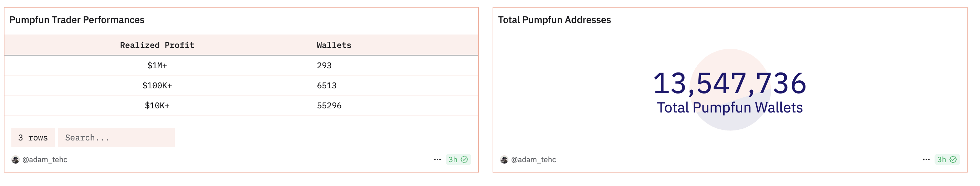980x186 pixels.
Task: Click the green checkmark in Total Addresses footer
Action: 953,160
